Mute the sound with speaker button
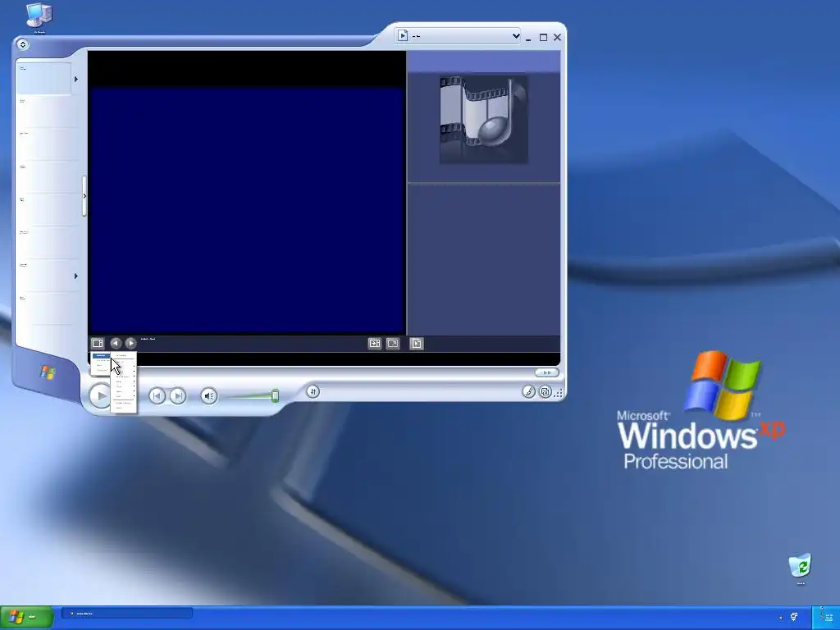 tap(209, 396)
